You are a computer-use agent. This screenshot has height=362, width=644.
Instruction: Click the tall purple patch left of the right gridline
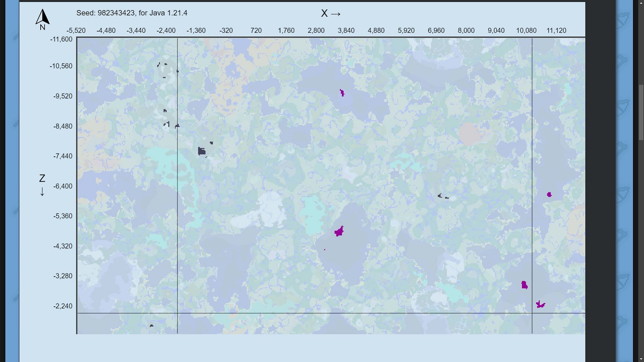524,285
